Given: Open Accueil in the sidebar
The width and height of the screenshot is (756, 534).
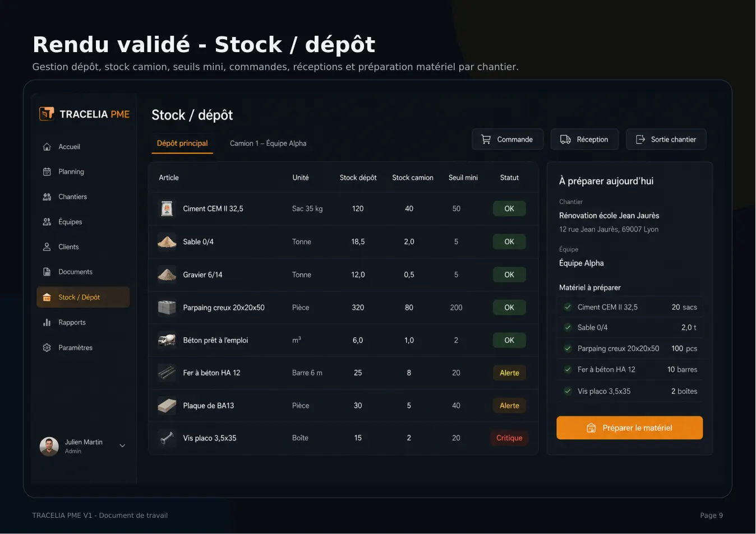Looking at the screenshot, I should tap(83, 147).
